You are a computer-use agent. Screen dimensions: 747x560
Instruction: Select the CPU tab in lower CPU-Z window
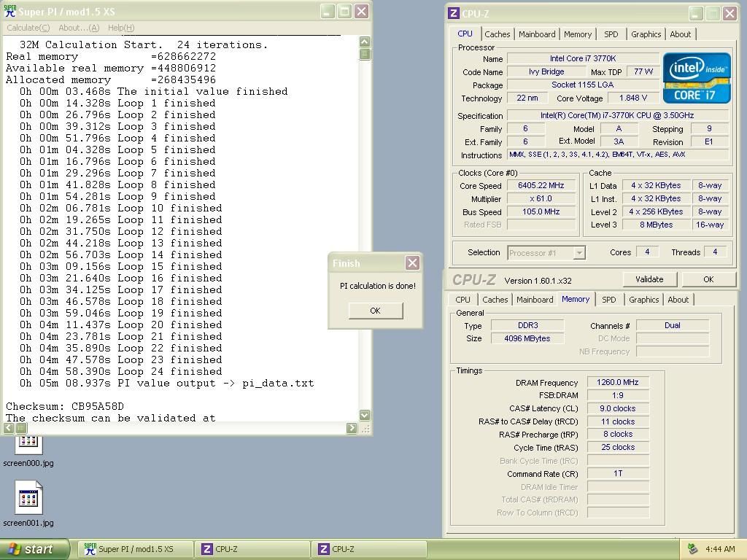[462, 300]
